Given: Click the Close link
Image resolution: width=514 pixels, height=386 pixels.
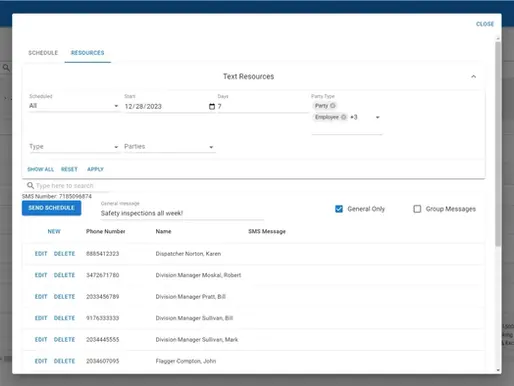Looking at the screenshot, I should pyautogui.click(x=485, y=24).
